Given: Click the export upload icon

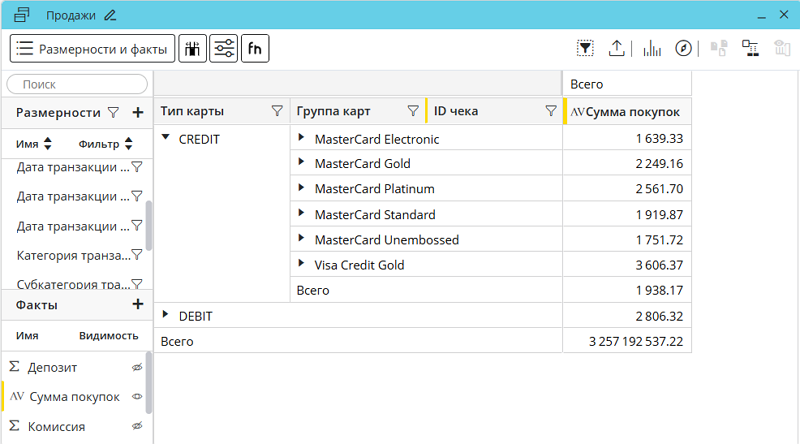Looking at the screenshot, I should (617, 48).
